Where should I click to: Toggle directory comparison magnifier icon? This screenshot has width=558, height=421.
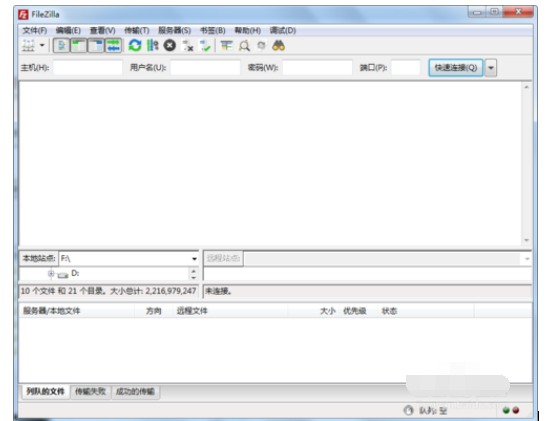[244, 46]
